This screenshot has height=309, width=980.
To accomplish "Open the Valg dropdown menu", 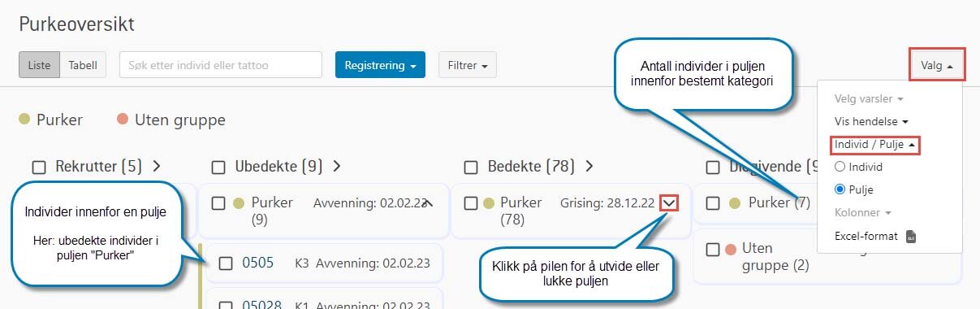I will point(937,64).
